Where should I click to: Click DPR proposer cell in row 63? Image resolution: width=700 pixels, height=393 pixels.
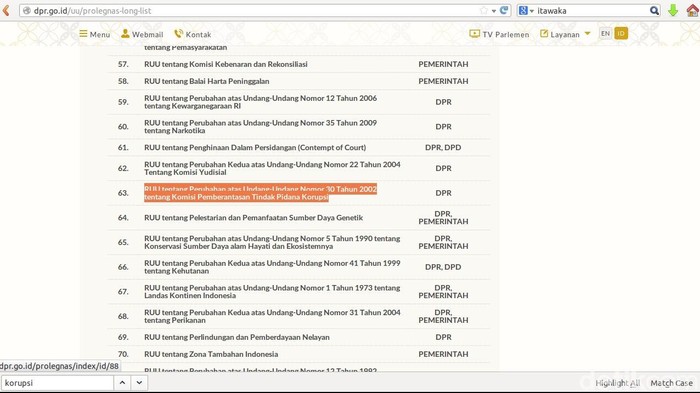pyautogui.click(x=443, y=193)
